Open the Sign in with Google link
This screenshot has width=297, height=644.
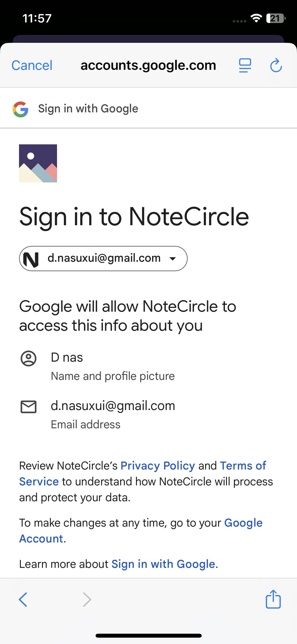163,564
